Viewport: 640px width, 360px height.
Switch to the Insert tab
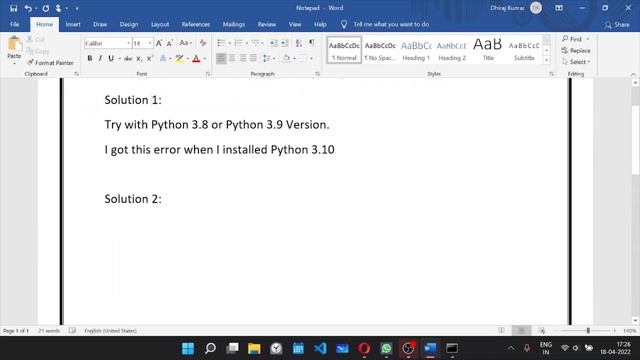click(x=73, y=24)
